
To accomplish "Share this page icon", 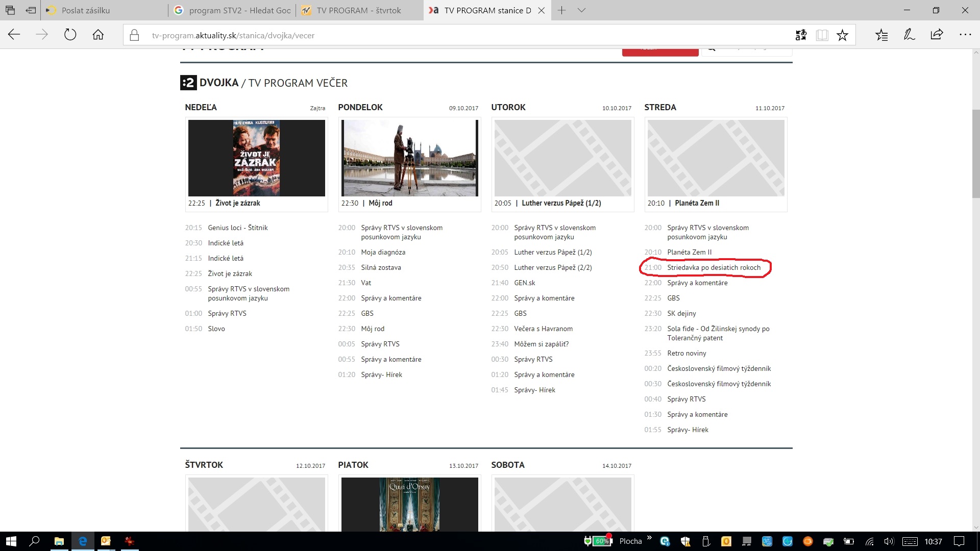I will pyautogui.click(x=937, y=35).
